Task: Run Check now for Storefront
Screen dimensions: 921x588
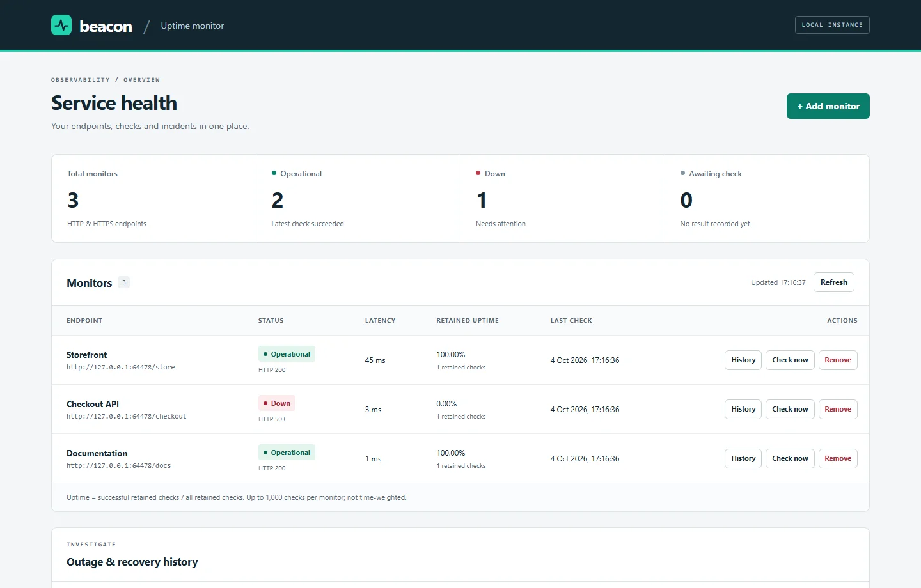Action: [790, 360]
